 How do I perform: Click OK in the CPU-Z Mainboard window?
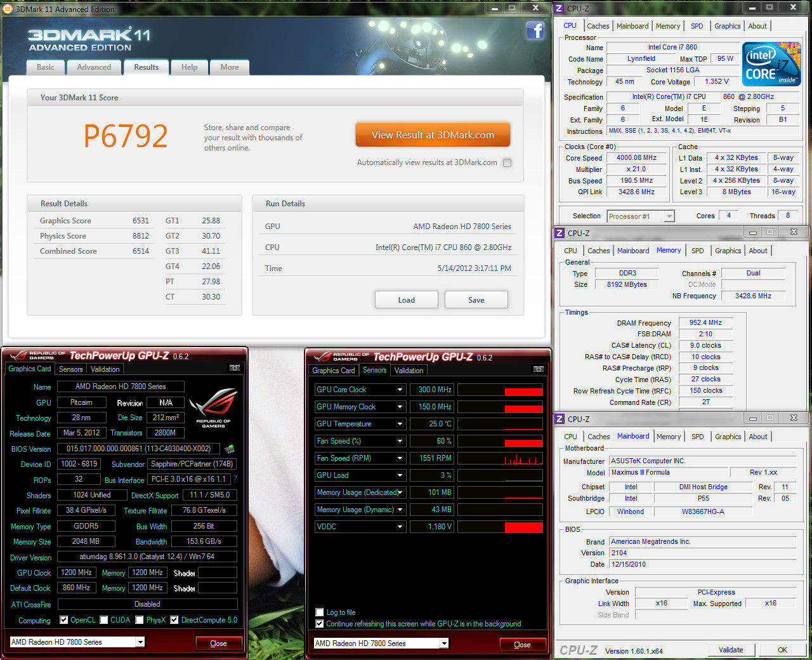(x=782, y=650)
